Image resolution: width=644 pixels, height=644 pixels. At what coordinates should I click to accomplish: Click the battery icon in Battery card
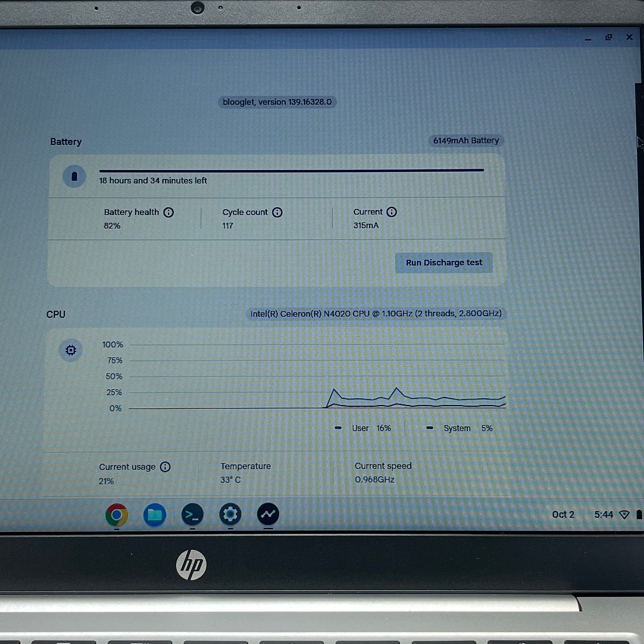tap(74, 176)
